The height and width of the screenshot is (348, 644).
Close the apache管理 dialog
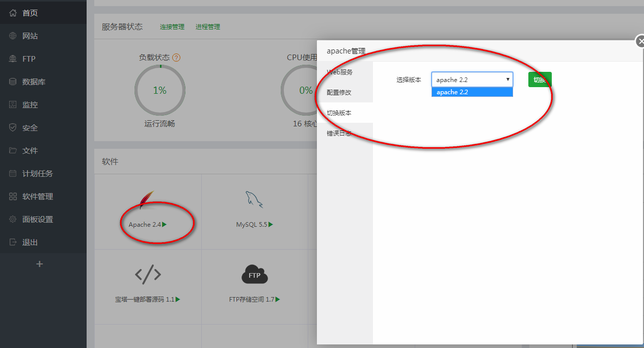point(640,41)
